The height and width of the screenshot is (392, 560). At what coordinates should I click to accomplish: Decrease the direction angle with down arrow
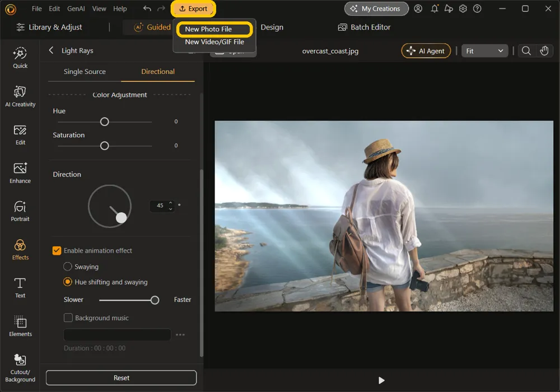(170, 208)
